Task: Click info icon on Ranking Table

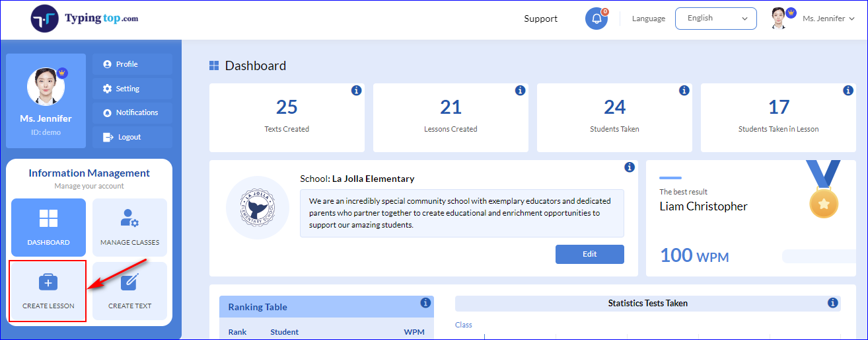Action: (425, 303)
